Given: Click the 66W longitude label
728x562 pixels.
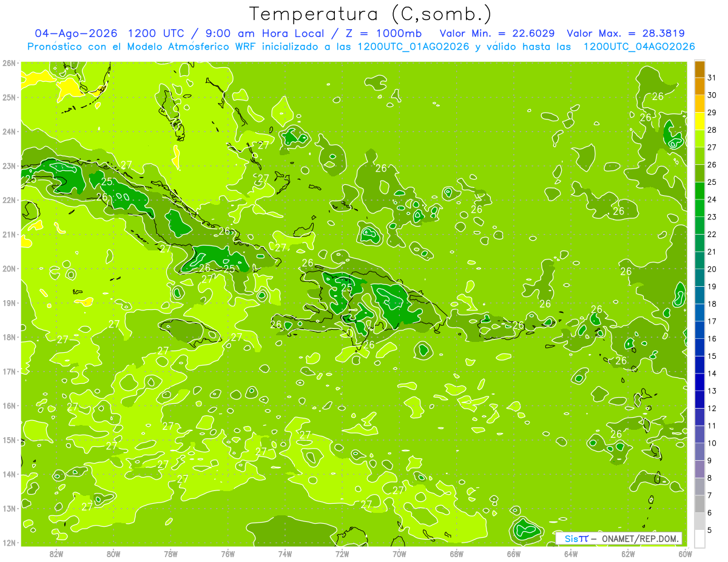Looking at the screenshot, I should (x=513, y=554).
